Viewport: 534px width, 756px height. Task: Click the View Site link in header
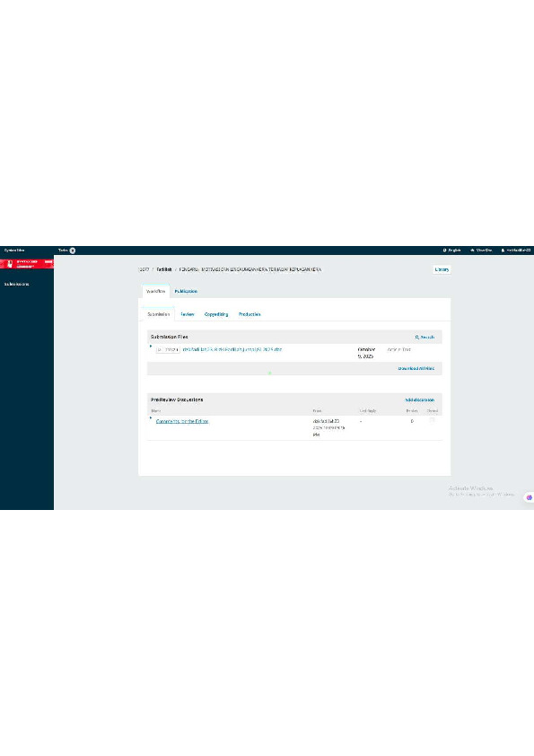(481, 251)
